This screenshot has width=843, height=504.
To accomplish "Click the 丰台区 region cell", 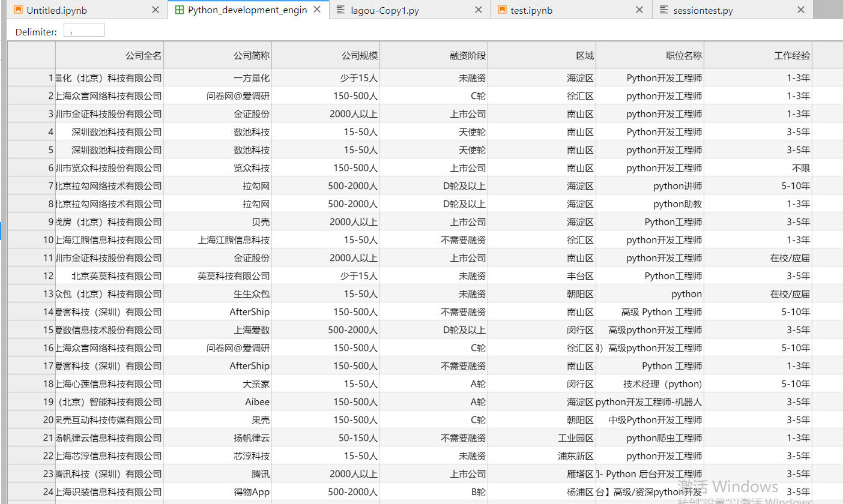I will click(x=542, y=276).
